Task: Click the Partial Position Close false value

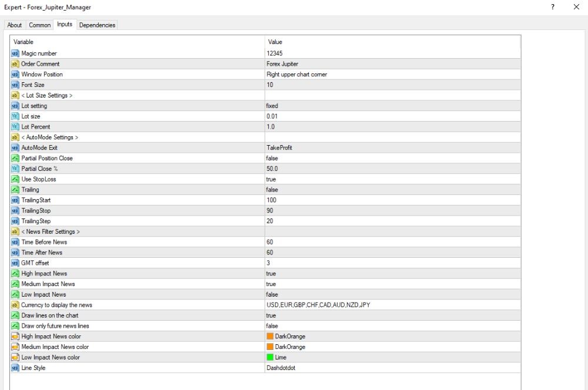Action: [272, 159]
